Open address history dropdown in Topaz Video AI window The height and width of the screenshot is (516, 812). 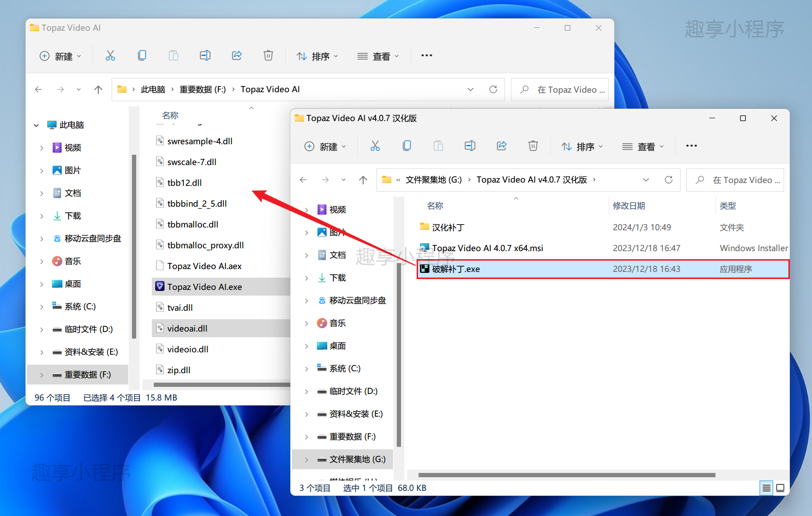click(x=471, y=89)
